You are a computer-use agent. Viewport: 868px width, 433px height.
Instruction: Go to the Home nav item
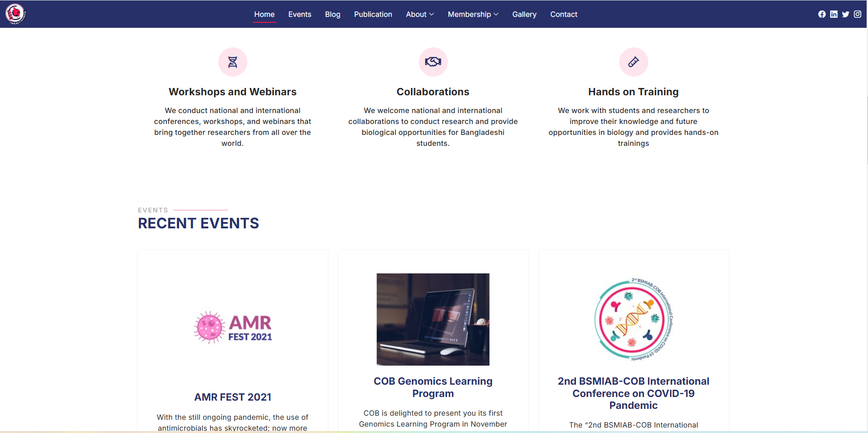[x=264, y=14]
